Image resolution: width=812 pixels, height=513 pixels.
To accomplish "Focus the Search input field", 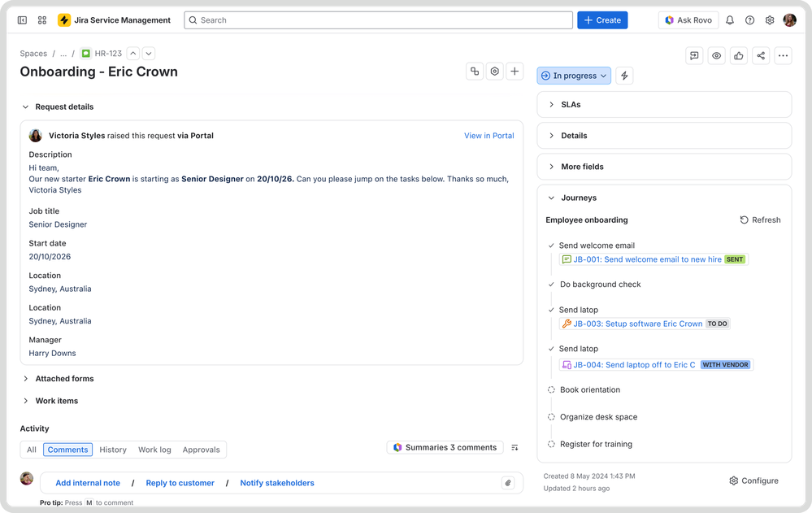I will point(379,20).
